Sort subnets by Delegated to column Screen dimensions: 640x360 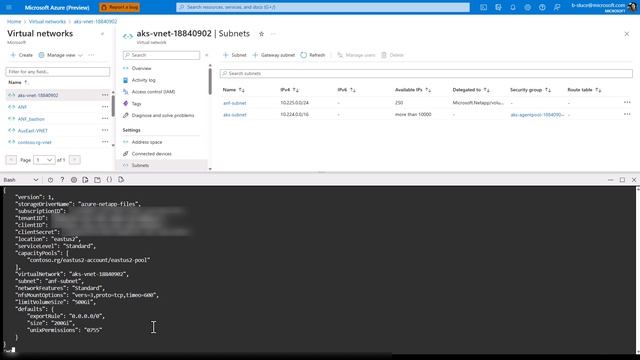(471, 90)
